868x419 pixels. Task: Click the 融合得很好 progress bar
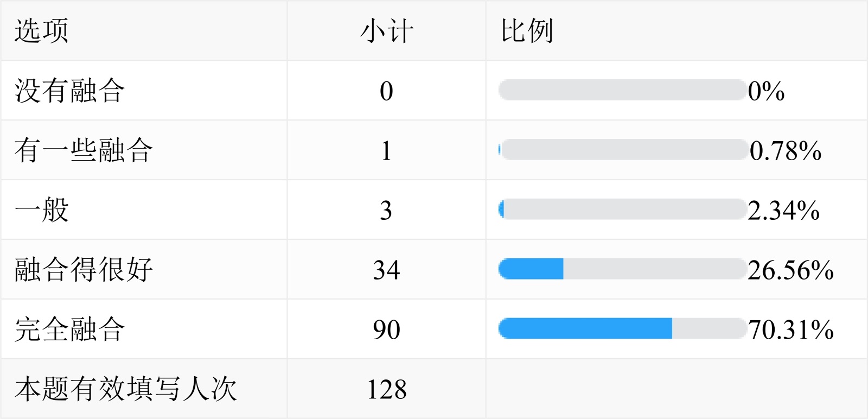(622, 269)
